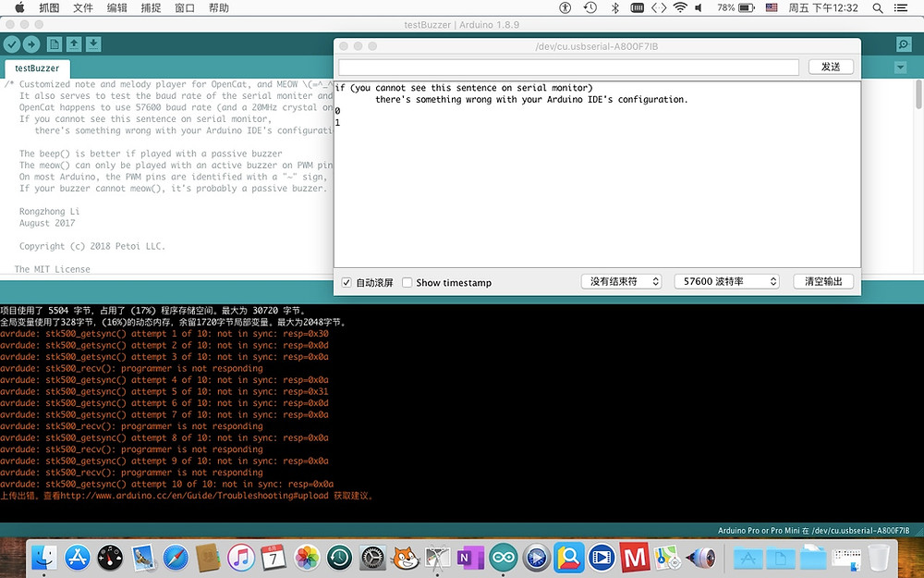
Task: Click the 项目使用了 5504 字节 console line
Action: coord(152,310)
